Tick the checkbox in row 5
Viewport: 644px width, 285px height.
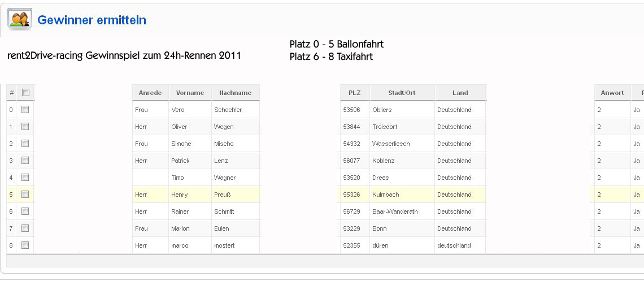point(25,195)
